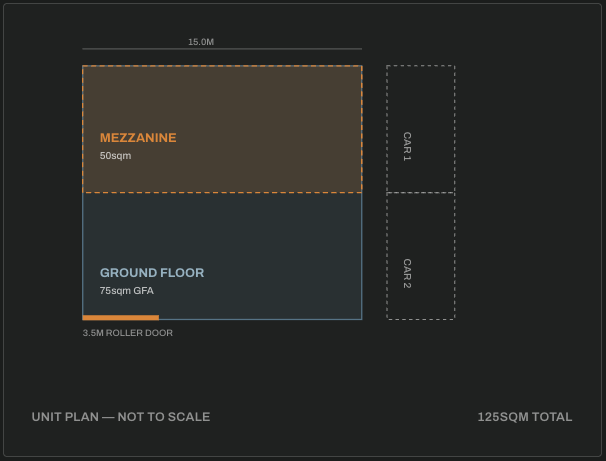This screenshot has width=606, height=461.
Task: Click the CAR 1 parking space
Action: tap(420, 129)
